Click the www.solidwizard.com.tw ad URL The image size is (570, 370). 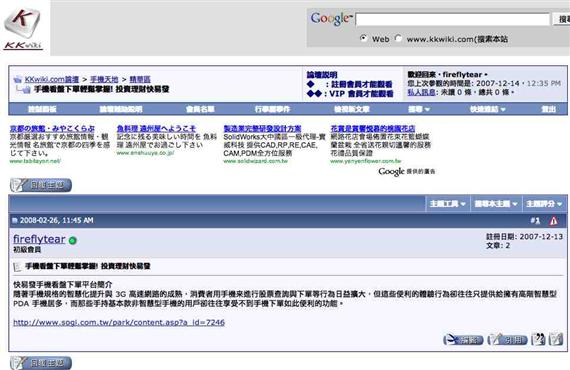256,161
